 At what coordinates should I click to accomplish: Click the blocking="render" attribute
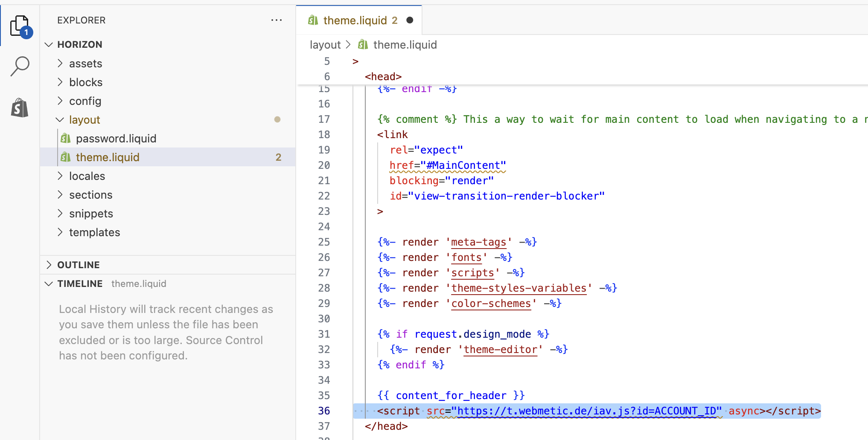point(442,181)
